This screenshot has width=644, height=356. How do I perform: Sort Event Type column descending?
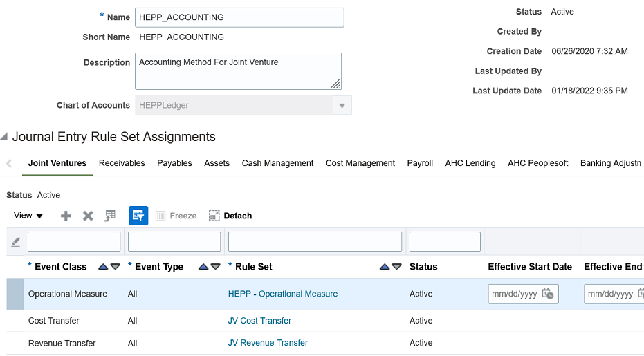[x=216, y=267]
